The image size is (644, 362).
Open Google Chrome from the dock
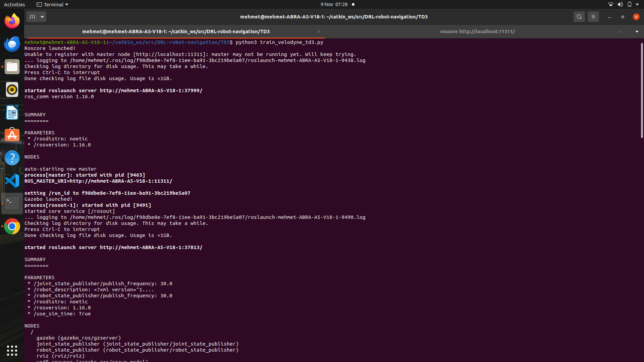click(12, 226)
